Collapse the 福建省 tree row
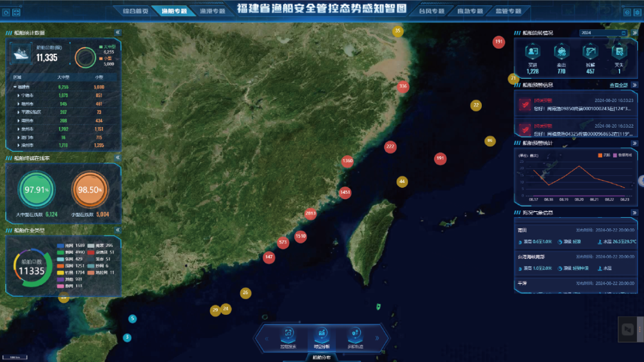Screen dimensions: 644x362 15,86
